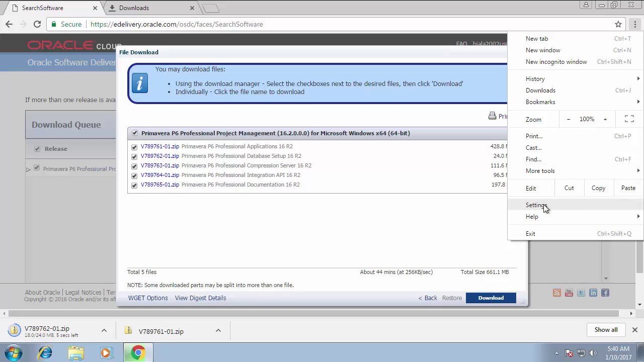This screenshot has width=644, height=362.
Task: Close the Downloads tab
Action: click(192, 8)
